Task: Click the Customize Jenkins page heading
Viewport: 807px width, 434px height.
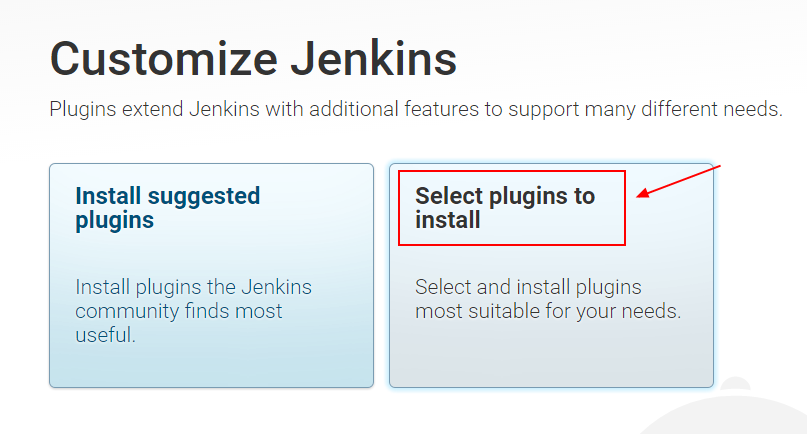Action: click(x=253, y=59)
